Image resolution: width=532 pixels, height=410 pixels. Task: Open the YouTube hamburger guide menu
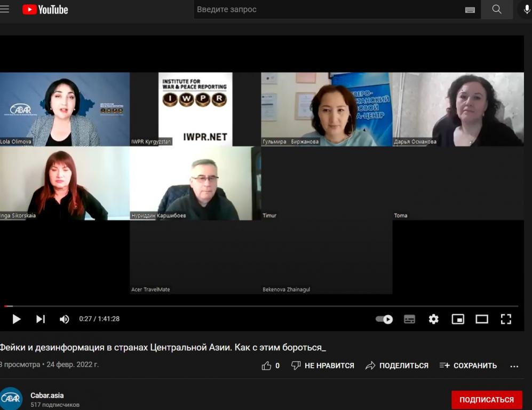click(x=5, y=9)
